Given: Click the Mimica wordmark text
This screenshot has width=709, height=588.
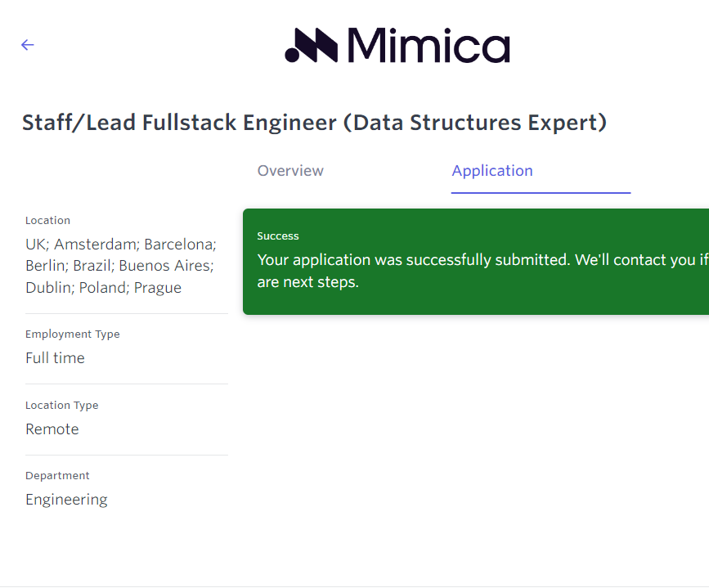Looking at the screenshot, I should pyautogui.click(x=428, y=46).
